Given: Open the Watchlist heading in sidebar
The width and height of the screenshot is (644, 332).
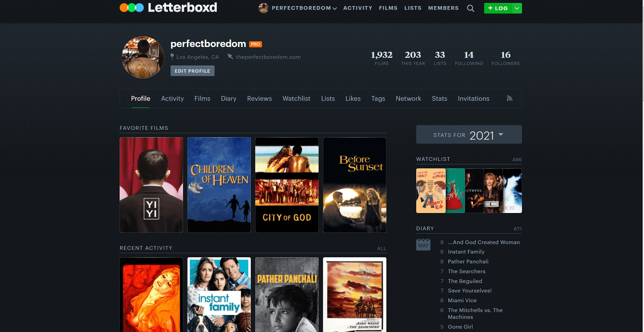Looking at the screenshot, I should click(433, 159).
